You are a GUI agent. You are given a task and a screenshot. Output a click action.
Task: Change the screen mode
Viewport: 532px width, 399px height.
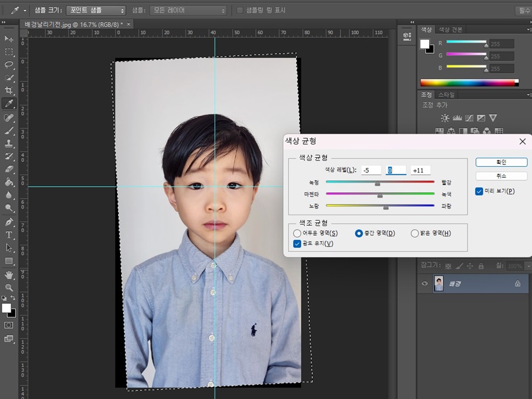9,338
